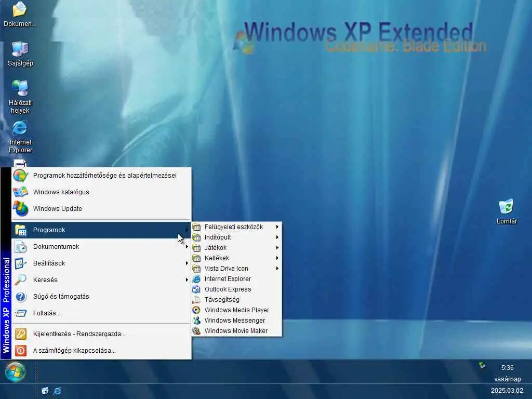Select Súgó és támogatás menu entry
This screenshot has width=532, height=399.
pos(101,297)
